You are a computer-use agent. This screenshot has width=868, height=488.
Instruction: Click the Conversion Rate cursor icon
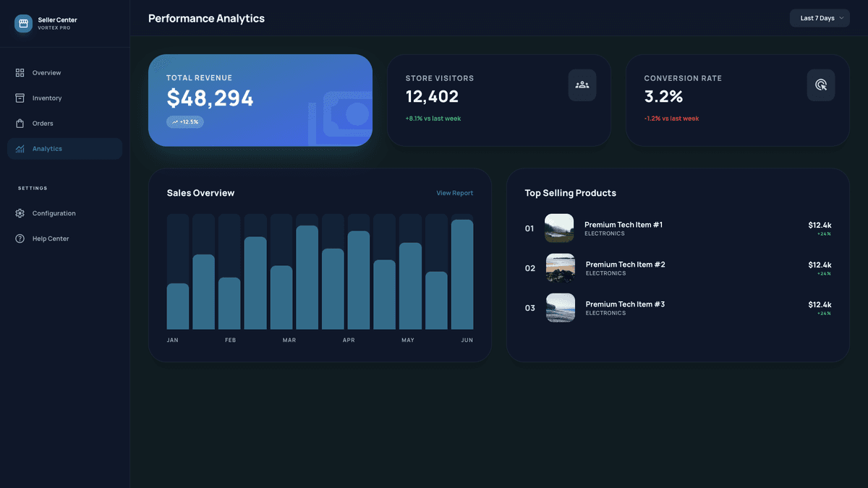(x=821, y=85)
